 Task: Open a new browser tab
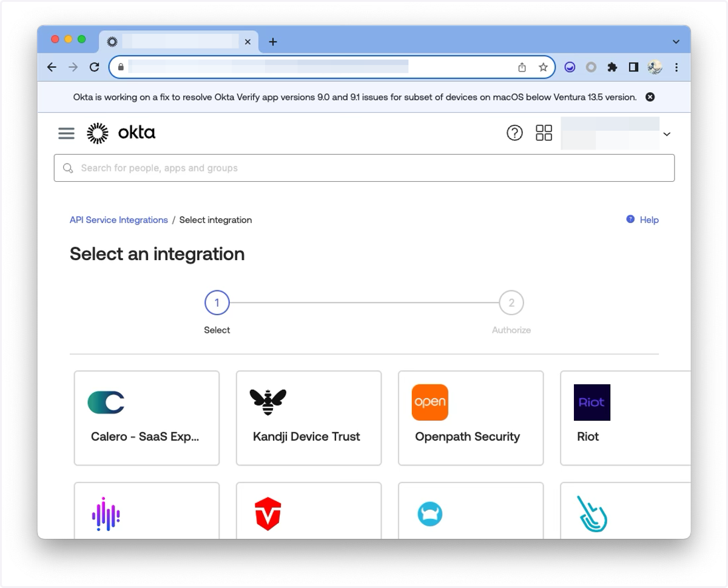[273, 42]
